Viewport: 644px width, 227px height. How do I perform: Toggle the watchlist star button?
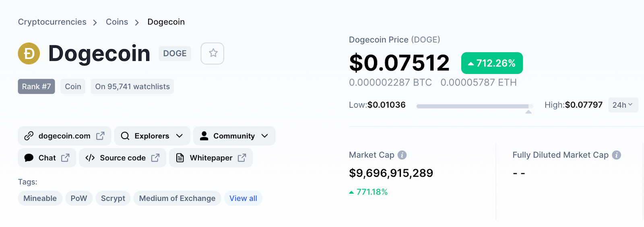point(213,53)
